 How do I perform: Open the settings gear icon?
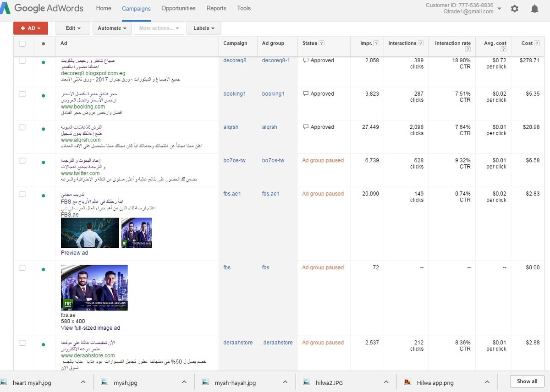[x=515, y=9]
